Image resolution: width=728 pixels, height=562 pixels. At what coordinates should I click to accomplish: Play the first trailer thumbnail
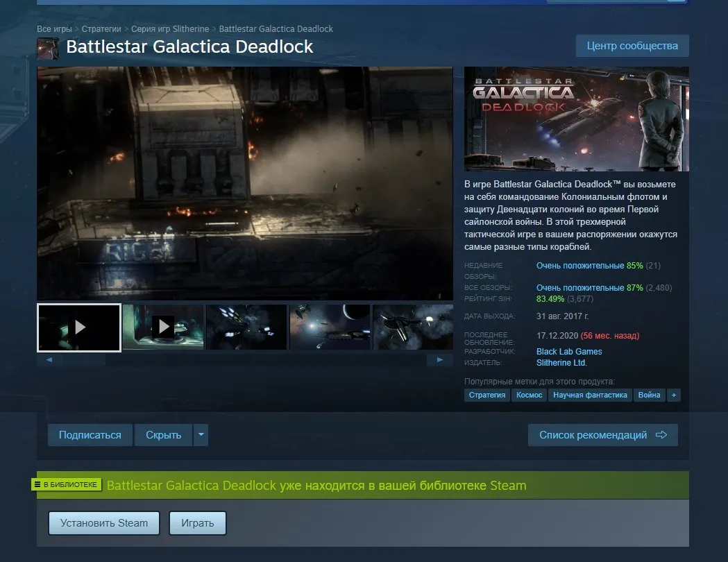79,327
